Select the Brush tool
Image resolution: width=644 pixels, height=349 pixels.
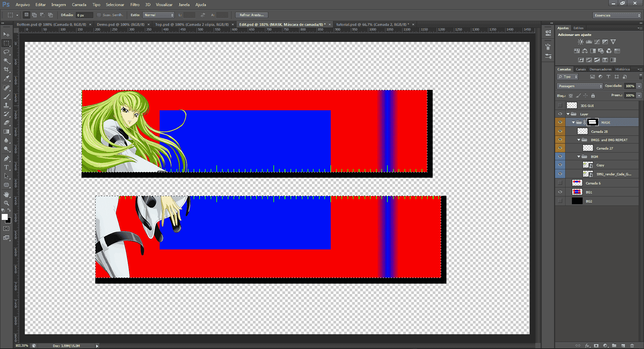pyautogui.click(x=6, y=97)
